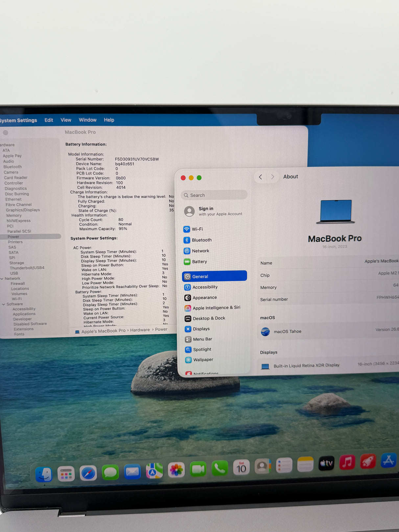
Task: Select Storage in System Information sidebar
Action: [x=17, y=263]
